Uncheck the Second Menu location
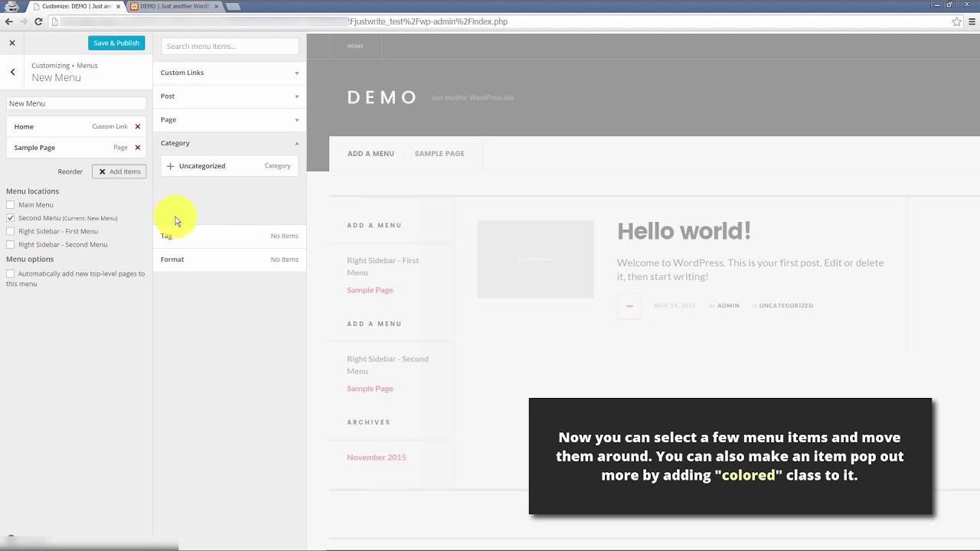The height and width of the screenshot is (551, 980). pyautogui.click(x=10, y=218)
